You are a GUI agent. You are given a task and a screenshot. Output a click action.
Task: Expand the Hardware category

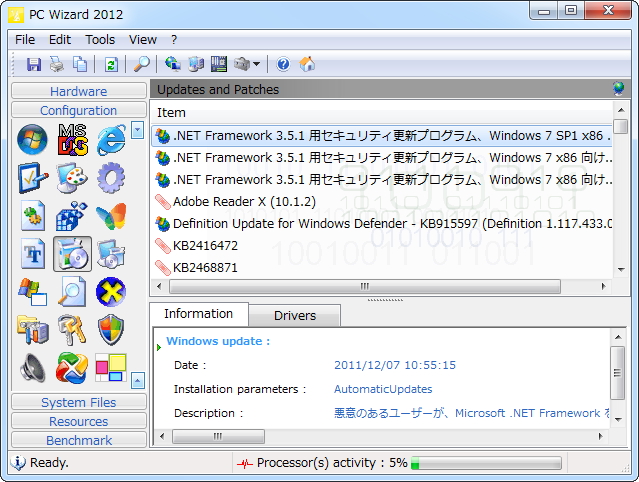tap(79, 91)
